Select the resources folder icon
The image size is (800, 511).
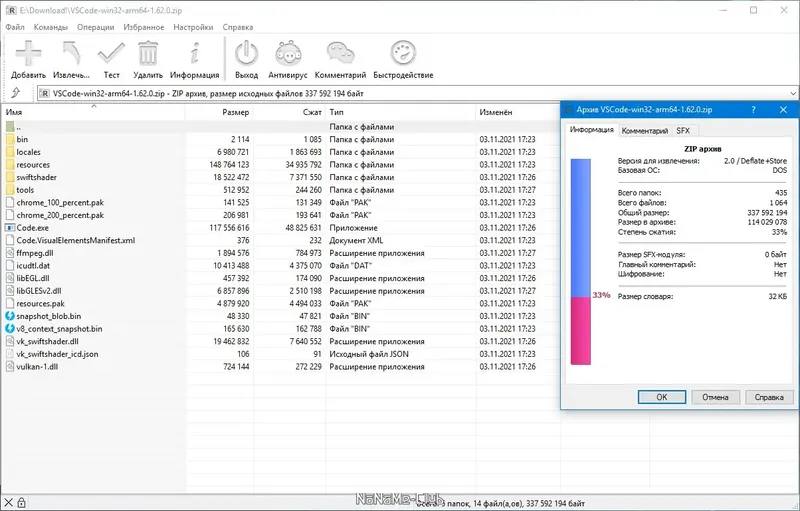[x=10, y=165]
